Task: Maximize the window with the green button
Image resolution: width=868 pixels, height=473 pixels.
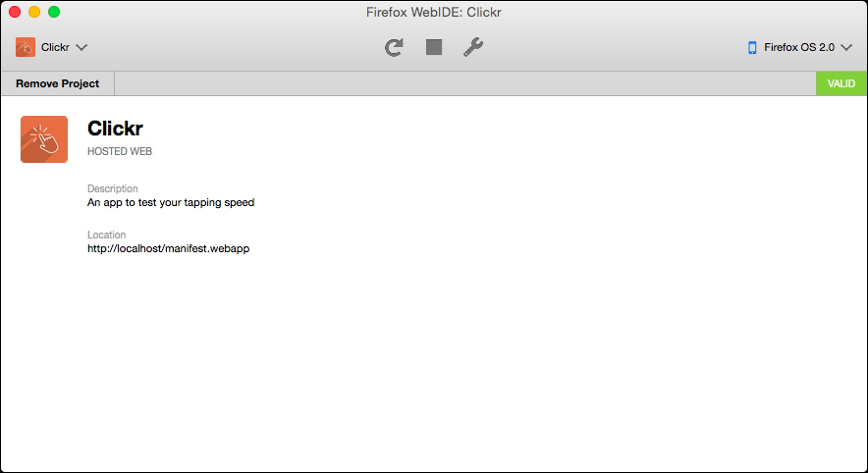Action: [54, 12]
